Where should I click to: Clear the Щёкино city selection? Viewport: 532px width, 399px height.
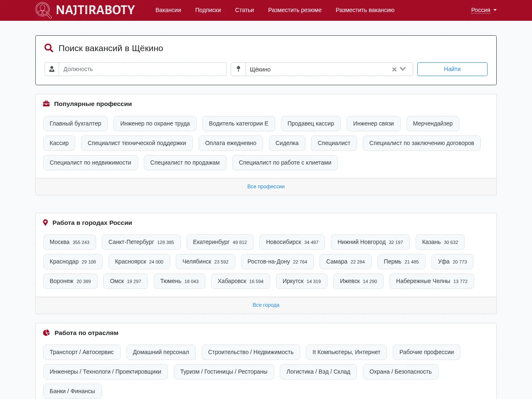[x=394, y=69]
